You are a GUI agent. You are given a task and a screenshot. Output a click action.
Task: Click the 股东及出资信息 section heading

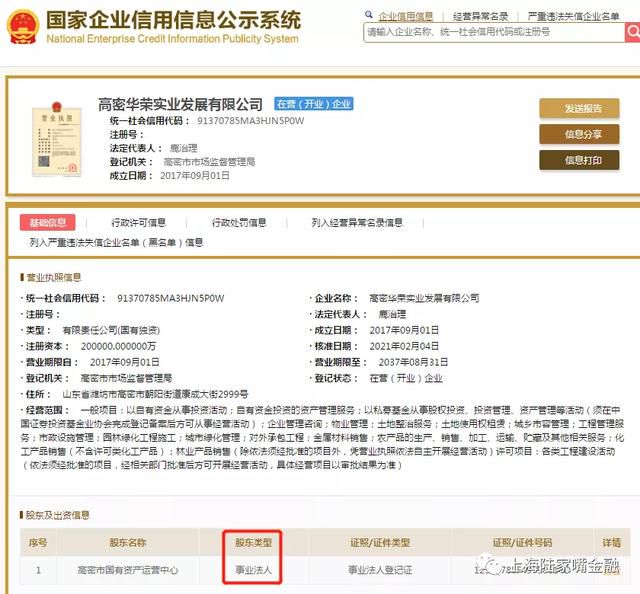click(x=57, y=515)
